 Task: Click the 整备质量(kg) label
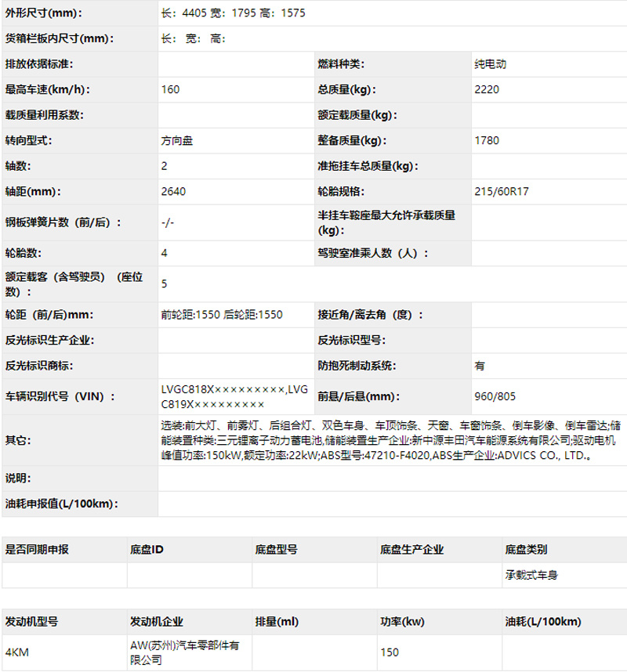tap(352, 140)
